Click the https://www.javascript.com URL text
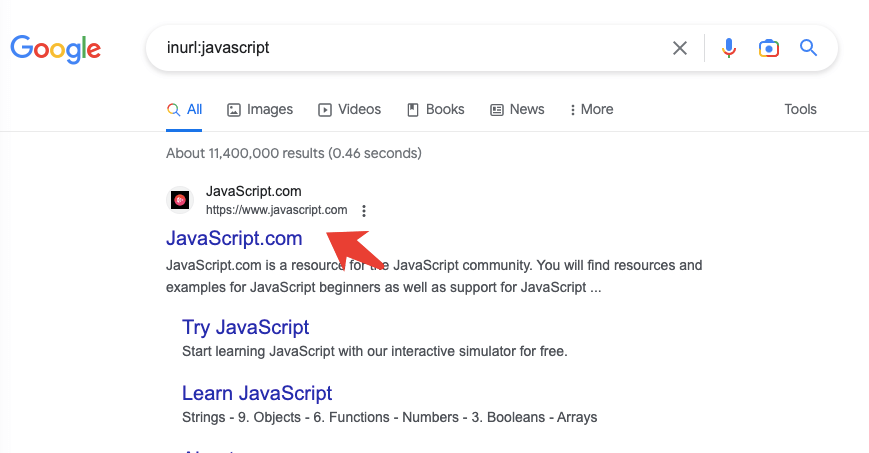869x453 pixels. pyautogui.click(x=277, y=210)
